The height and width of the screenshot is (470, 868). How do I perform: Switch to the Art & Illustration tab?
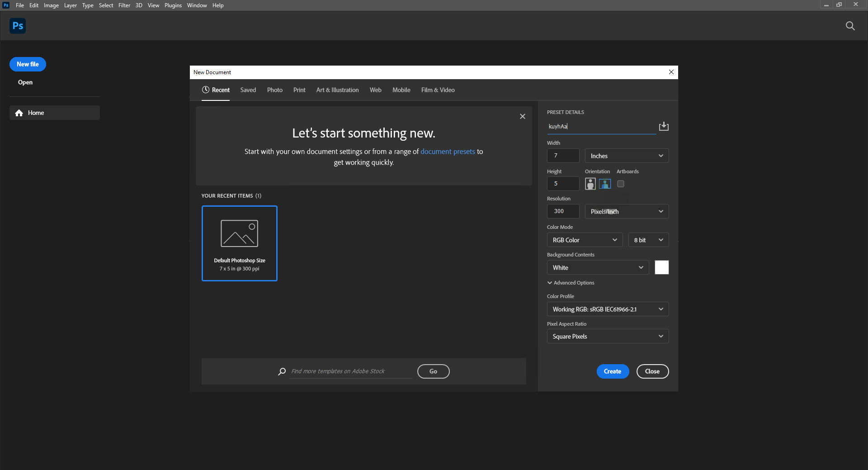pyautogui.click(x=337, y=90)
